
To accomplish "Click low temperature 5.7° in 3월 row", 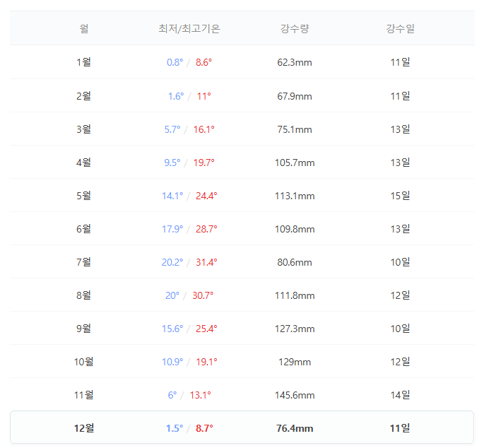I will click(172, 129).
